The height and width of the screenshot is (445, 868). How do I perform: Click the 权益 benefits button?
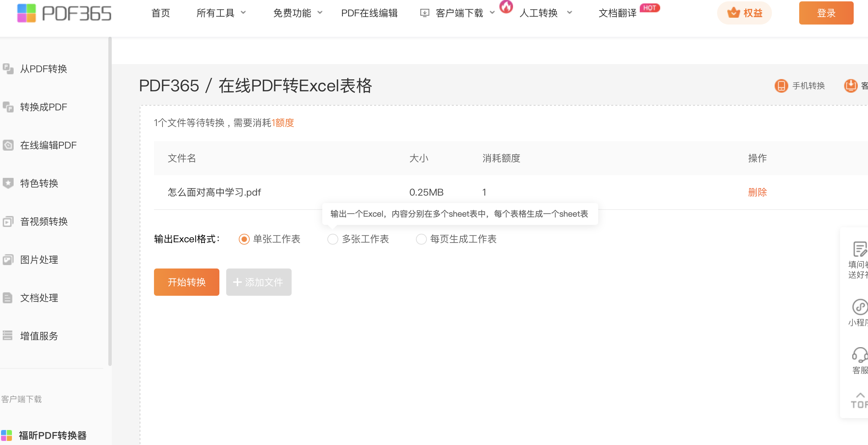[744, 13]
